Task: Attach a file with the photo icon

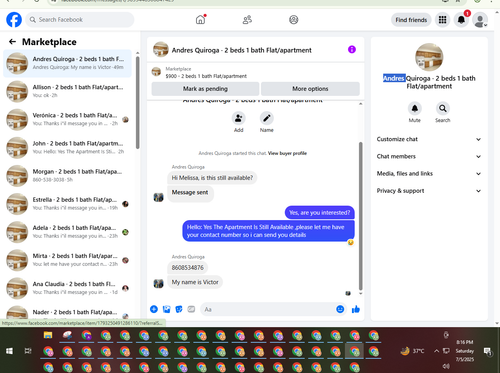Action: [166, 309]
